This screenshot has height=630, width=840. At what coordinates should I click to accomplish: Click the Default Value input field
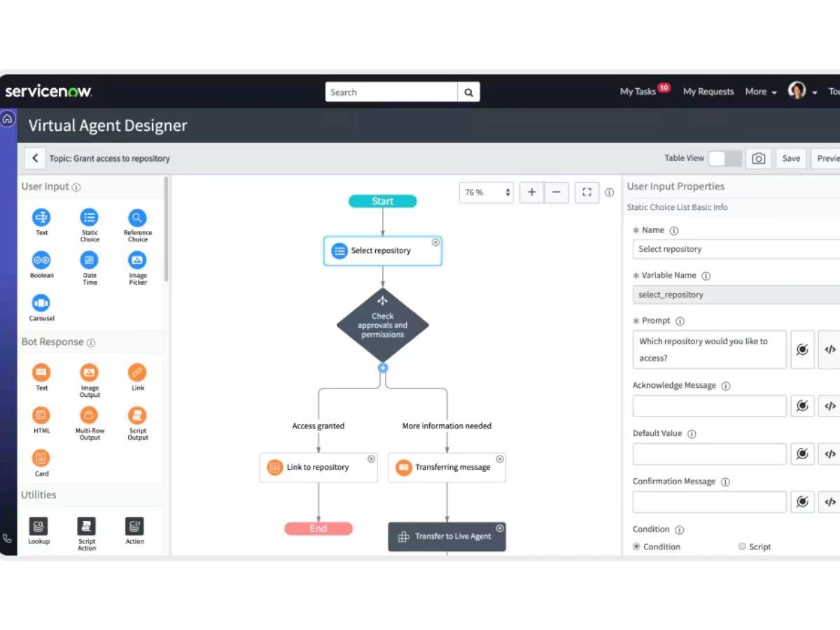[x=710, y=454]
